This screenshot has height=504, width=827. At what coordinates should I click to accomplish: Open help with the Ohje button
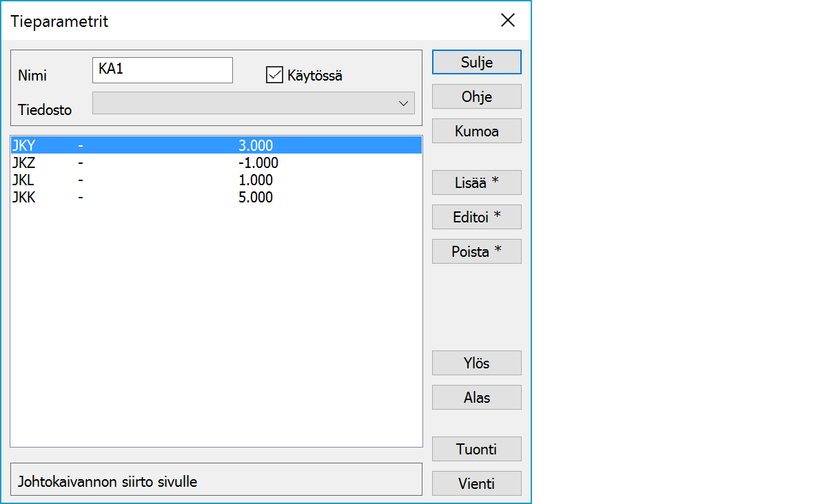476,96
